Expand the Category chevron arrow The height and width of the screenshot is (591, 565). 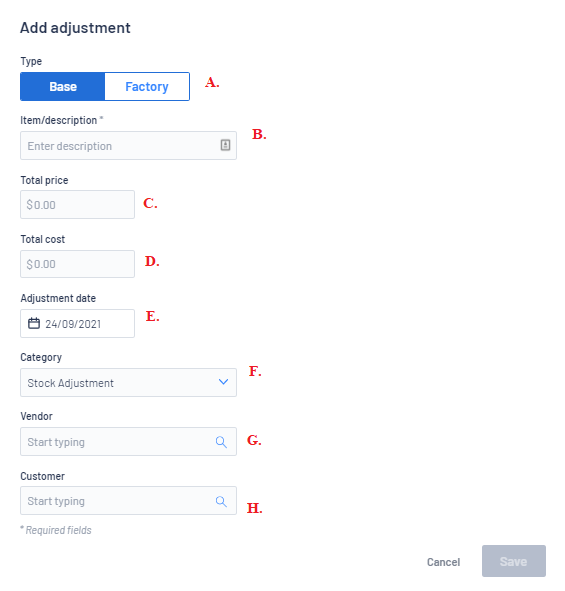tap(224, 382)
